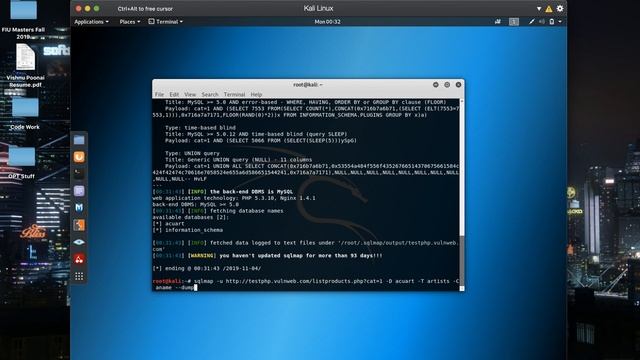Open the system menu arrow in Kali panel
Screen dimensions: 640x360
point(560,22)
